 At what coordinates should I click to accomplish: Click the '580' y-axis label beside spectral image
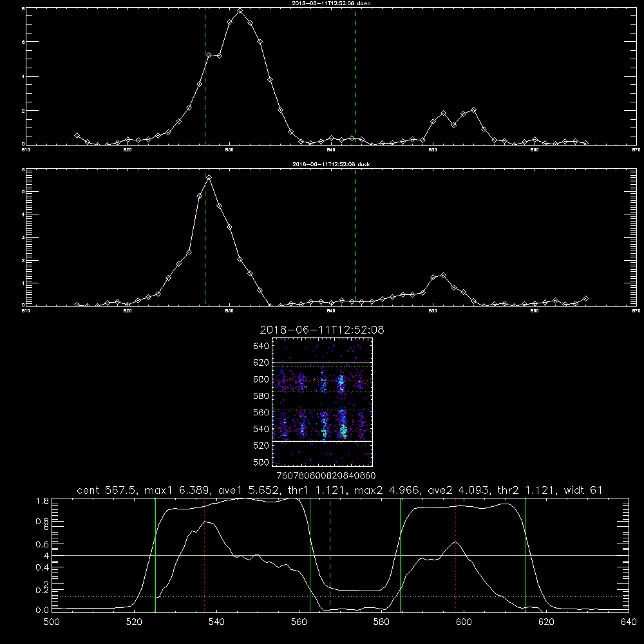pyautogui.click(x=261, y=396)
